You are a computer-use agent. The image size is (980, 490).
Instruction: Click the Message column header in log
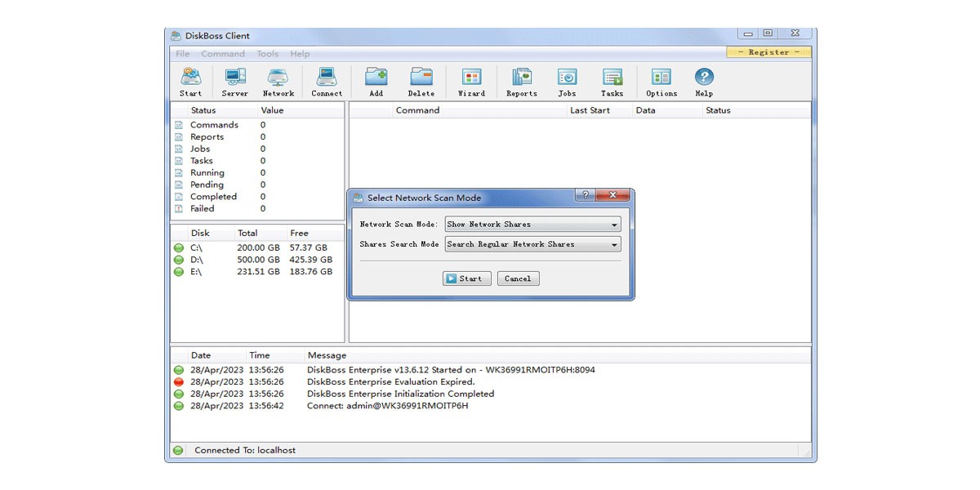(x=327, y=355)
